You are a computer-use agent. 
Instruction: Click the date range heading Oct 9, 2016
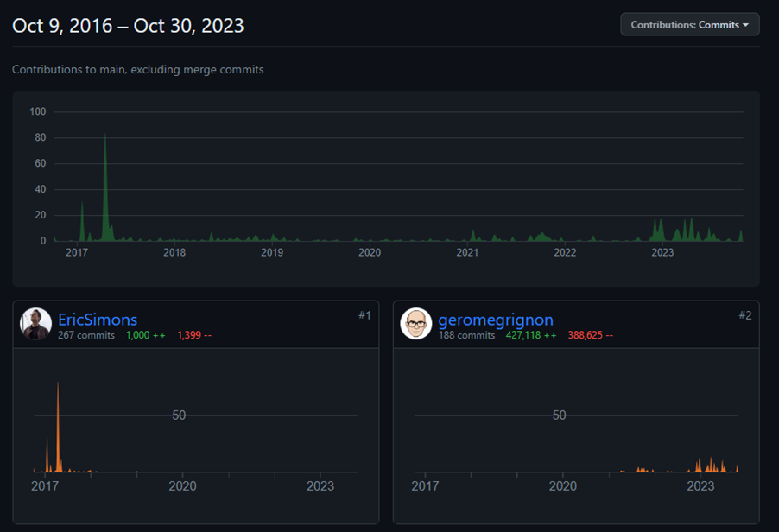(128, 26)
